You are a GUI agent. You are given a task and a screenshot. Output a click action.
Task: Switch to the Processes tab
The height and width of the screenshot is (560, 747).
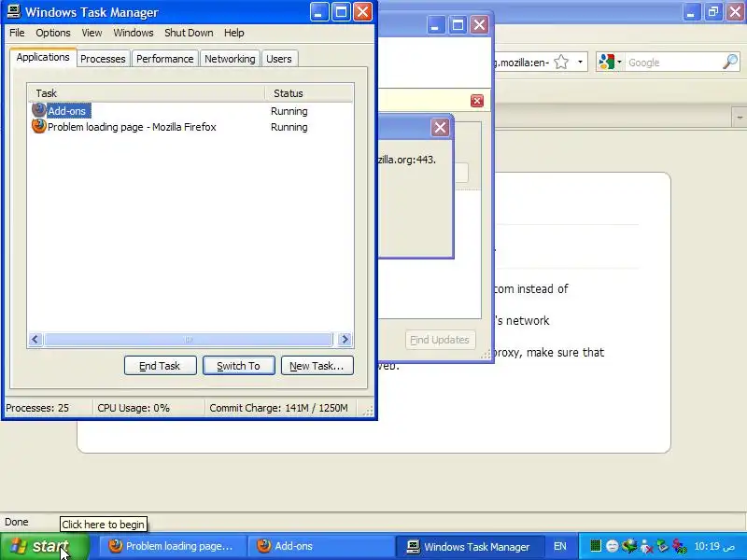tap(103, 59)
